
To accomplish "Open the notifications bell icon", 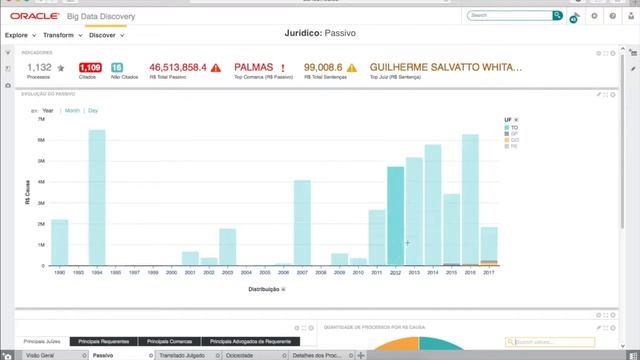I will pyautogui.click(x=574, y=17).
